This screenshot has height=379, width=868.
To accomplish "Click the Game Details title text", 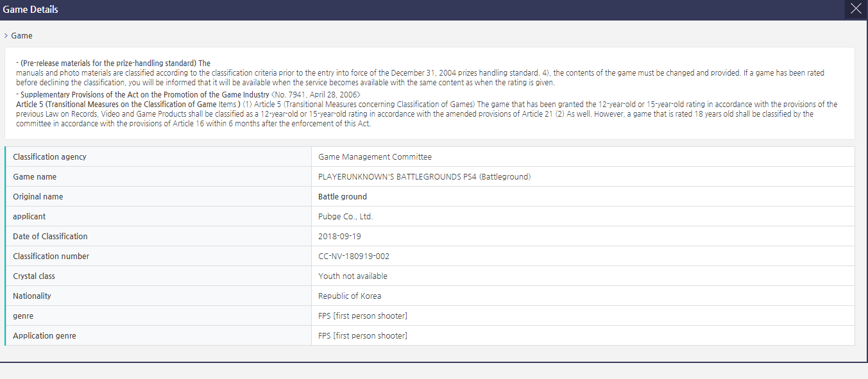I will click(x=30, y=9).
